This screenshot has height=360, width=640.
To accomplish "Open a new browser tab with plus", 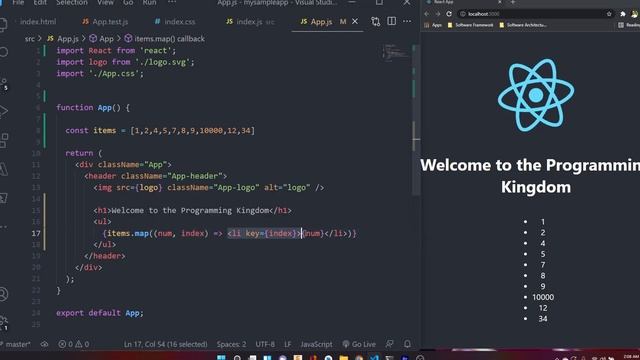I will click(x=513, y=2).
